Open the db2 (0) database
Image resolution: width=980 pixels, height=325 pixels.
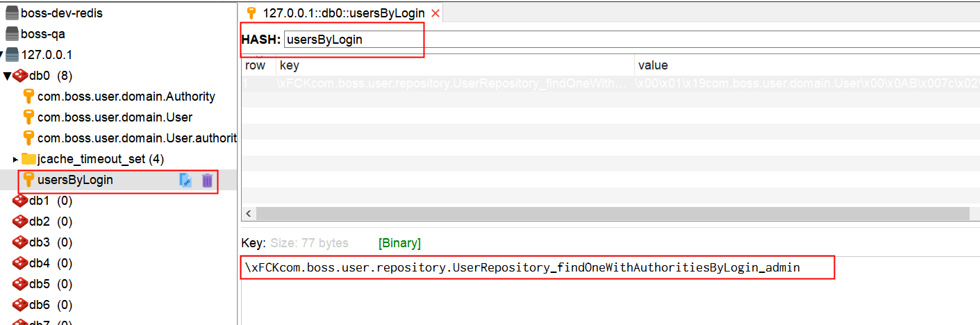(51, 222)
